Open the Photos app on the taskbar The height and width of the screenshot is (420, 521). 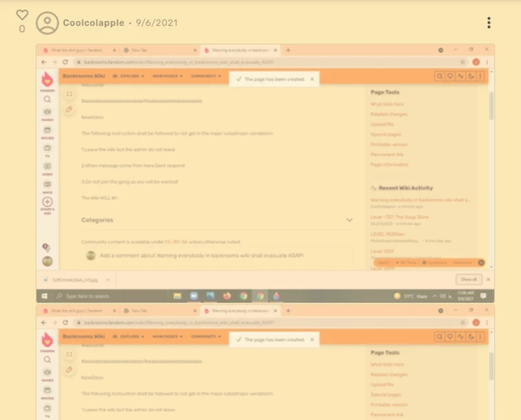210,296
